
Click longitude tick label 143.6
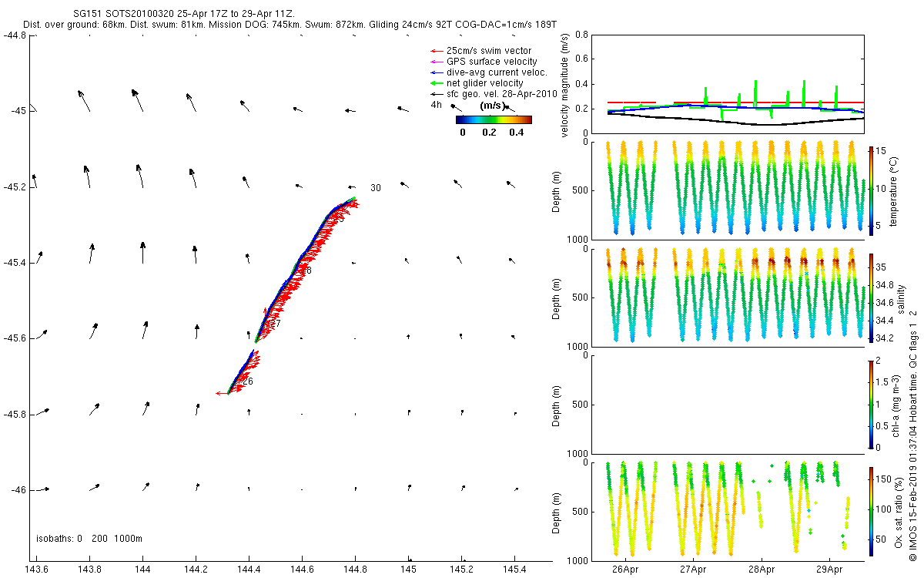pyautogui.click(x=37, y=570)
